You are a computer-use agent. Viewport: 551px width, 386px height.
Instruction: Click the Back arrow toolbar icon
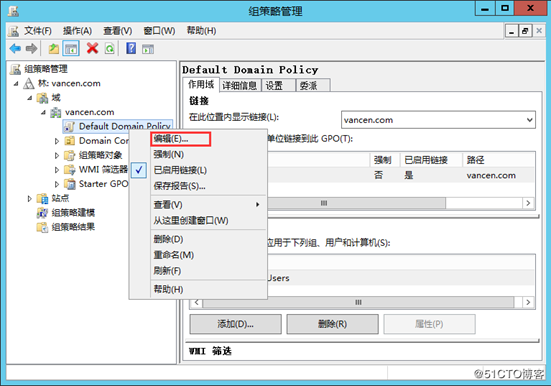[x=15, y=49]
